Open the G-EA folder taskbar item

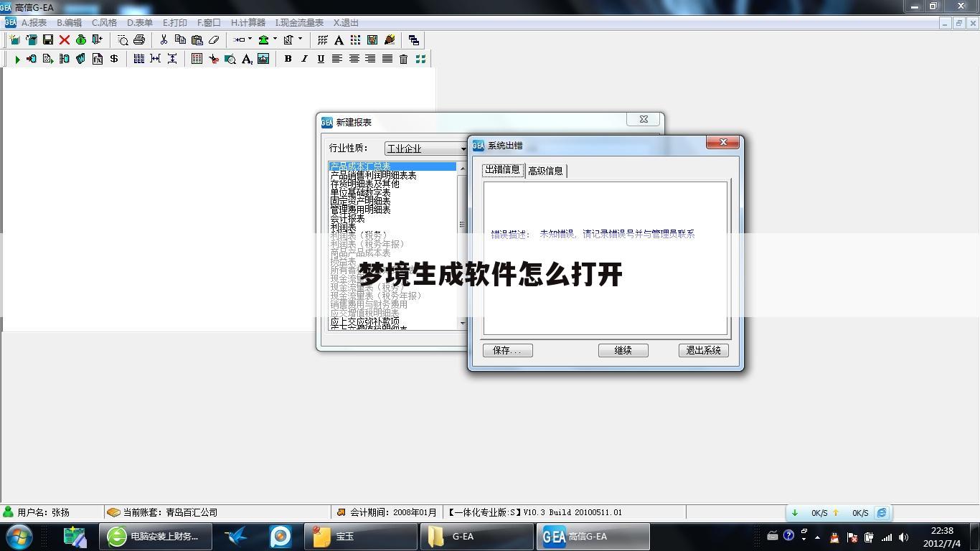pyautogui.click(x=477, y=537)
